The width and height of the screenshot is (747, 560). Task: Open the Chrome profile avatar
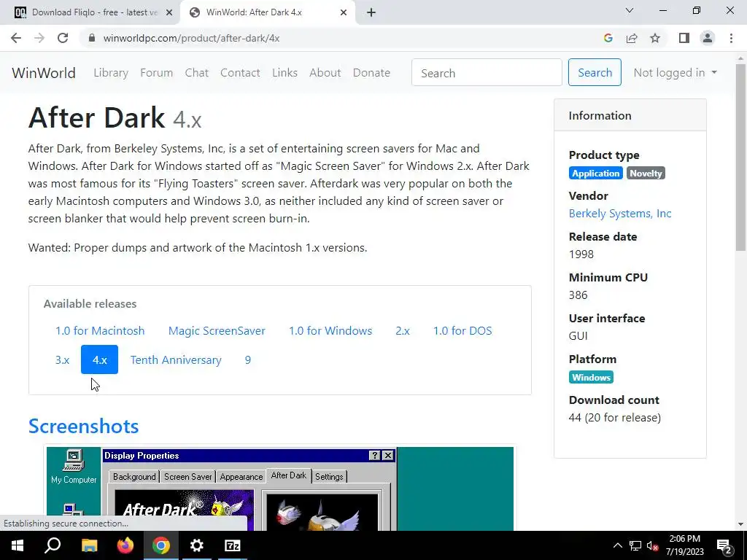[708, 38]
